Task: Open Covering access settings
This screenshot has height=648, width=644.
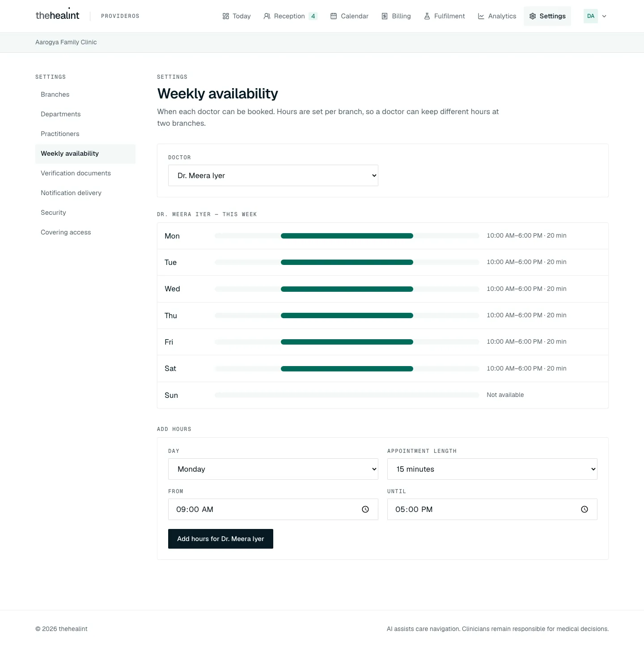Action: [x=85, y=232]
